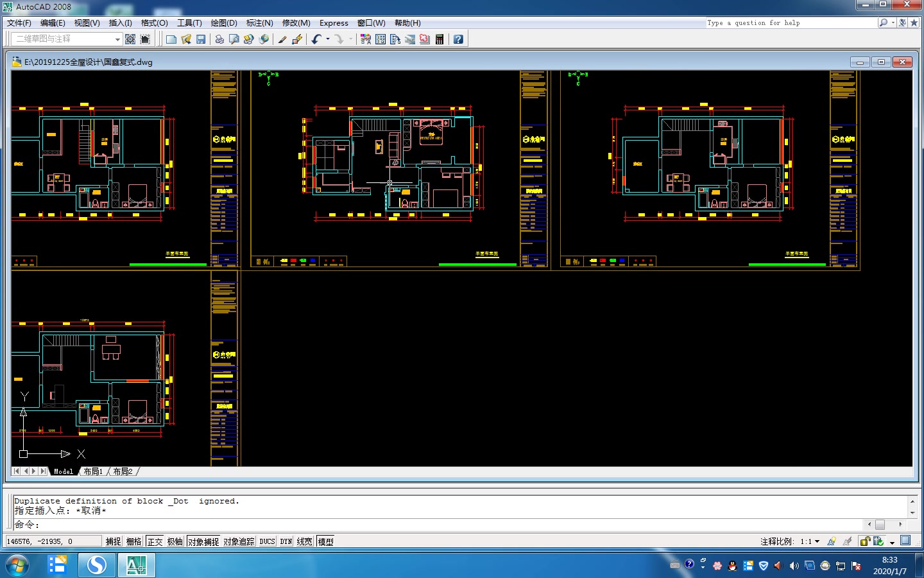Open Tool Palettes window icon

pos(395,39)
